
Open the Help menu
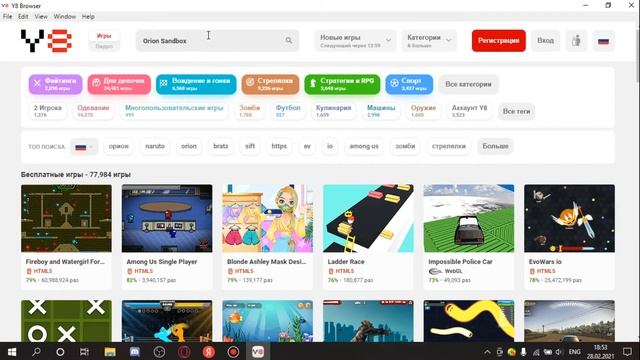(x=88, y=16)
